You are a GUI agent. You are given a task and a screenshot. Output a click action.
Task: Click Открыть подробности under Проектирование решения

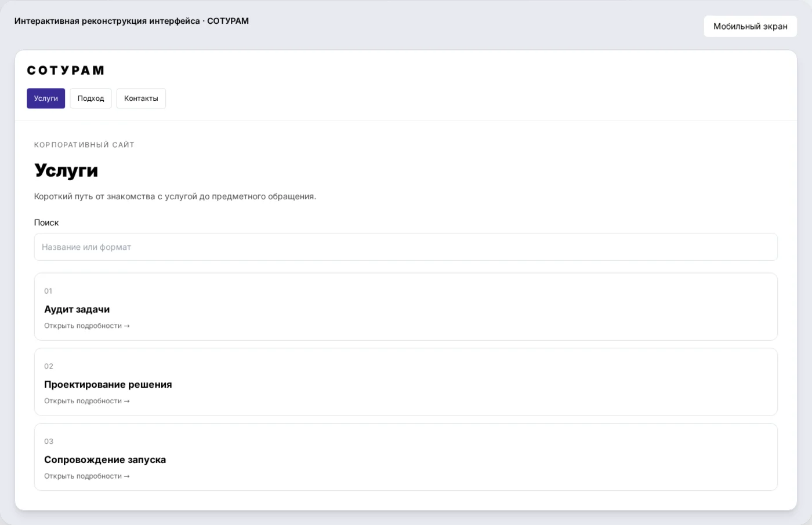pyautogui.click(x=86, y=401)
